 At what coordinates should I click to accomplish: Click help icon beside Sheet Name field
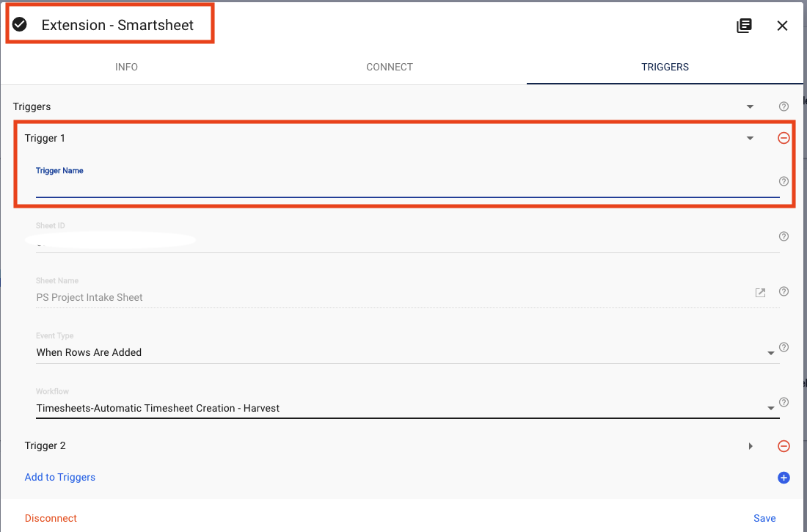pos(784,291)
